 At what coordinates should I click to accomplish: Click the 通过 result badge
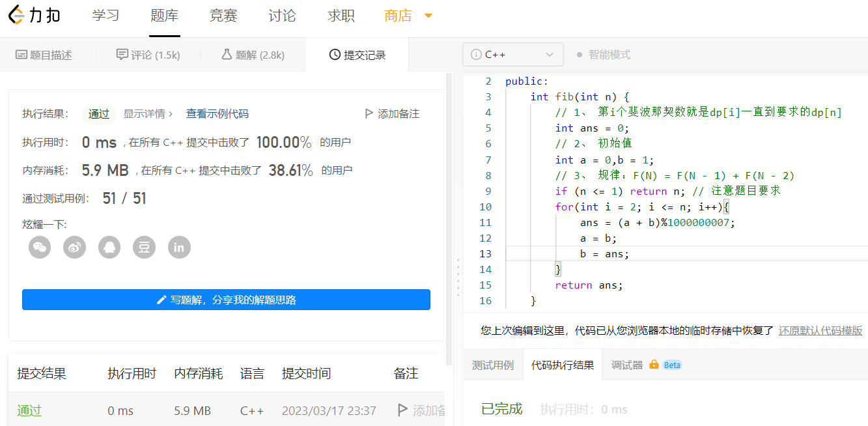(99, 113)
